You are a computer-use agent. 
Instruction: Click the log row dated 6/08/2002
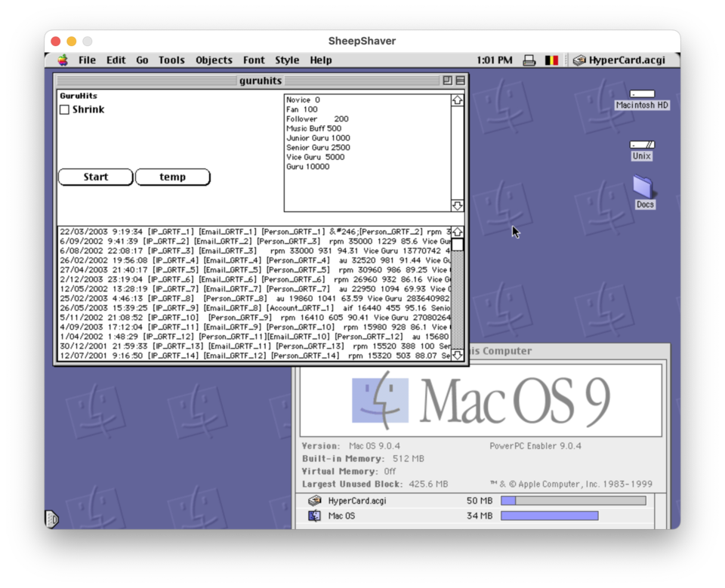click(x=255, y=251)
